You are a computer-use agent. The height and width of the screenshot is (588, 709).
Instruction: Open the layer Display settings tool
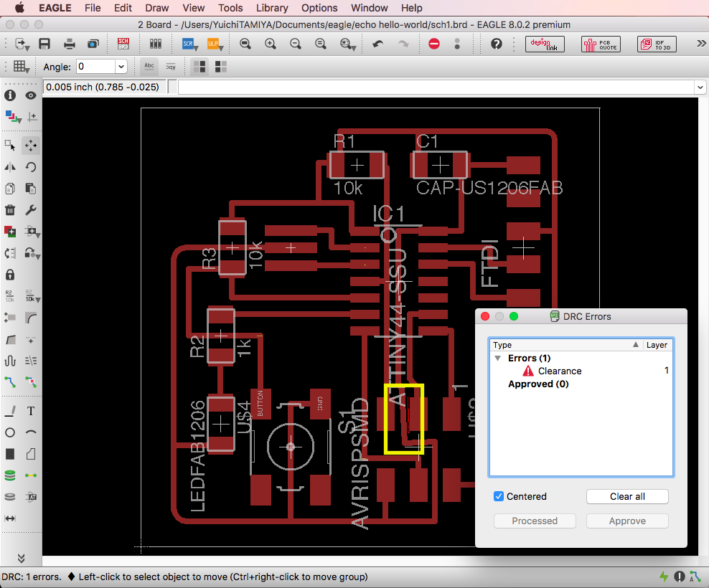point(12,117)
